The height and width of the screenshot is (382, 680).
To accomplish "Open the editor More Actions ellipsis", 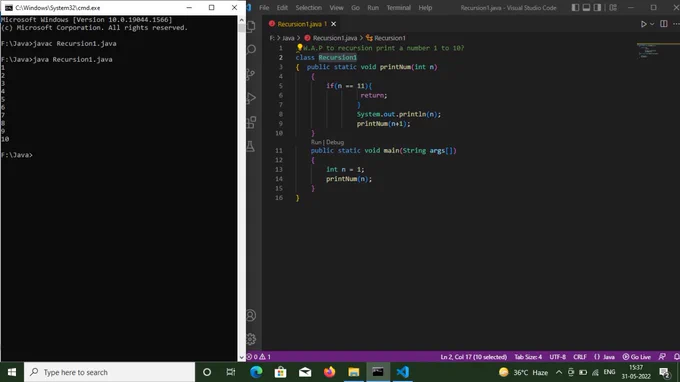I will 676,24.
